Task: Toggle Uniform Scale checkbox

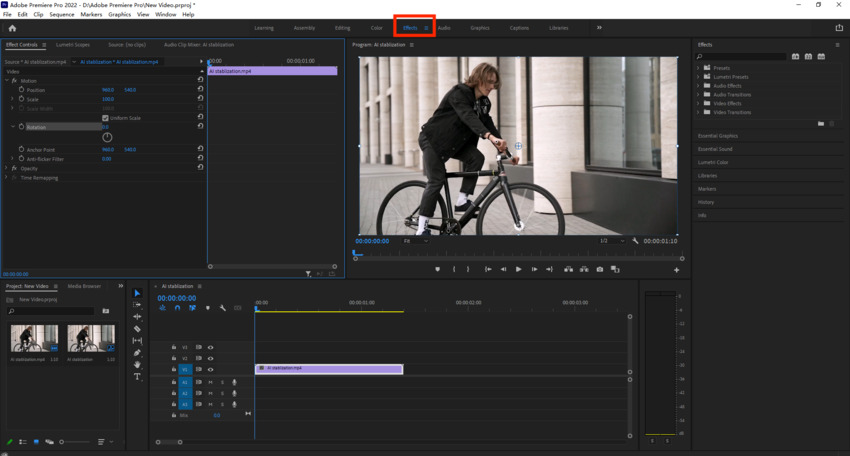Action: pyautogui.click(x=105, y=118)
